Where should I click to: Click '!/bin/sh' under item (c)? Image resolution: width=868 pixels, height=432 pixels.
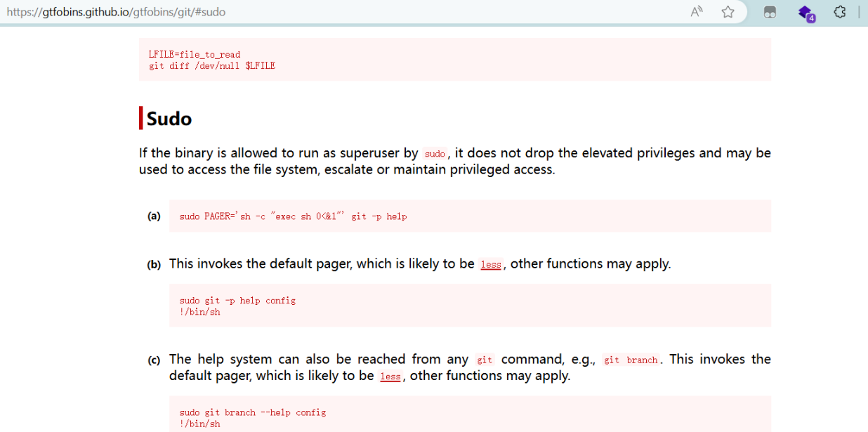click(199, 424)
